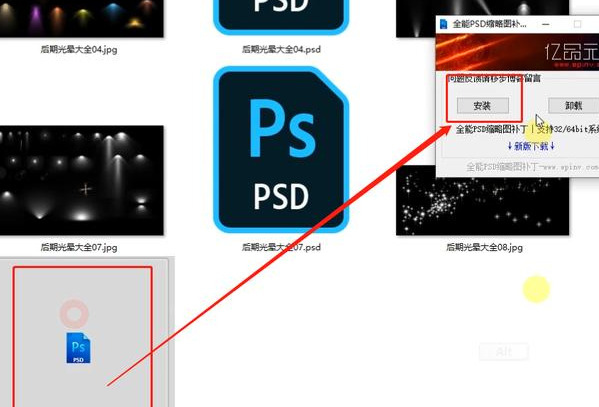Click the file name 后期光晕大全07.psd
The image size is (599, 407).
click(x=281, y=247)
